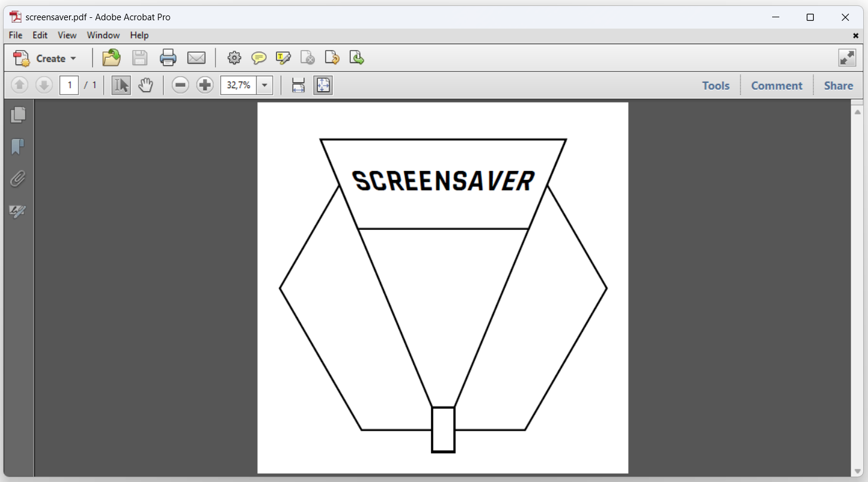Toggle Fit Width page view
This screenshot has height=482, width=868.
point(298,85)
